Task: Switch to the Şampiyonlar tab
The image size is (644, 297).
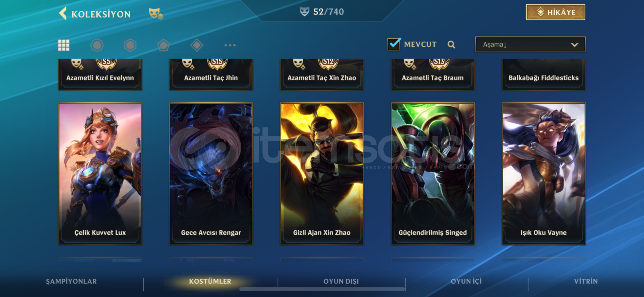Action: tap(71, 281)
